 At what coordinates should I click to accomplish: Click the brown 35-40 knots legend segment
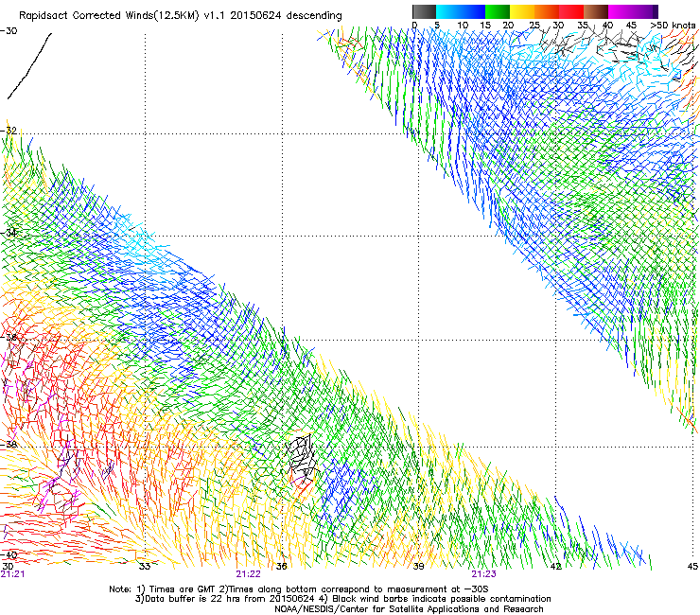click(596, 11)
